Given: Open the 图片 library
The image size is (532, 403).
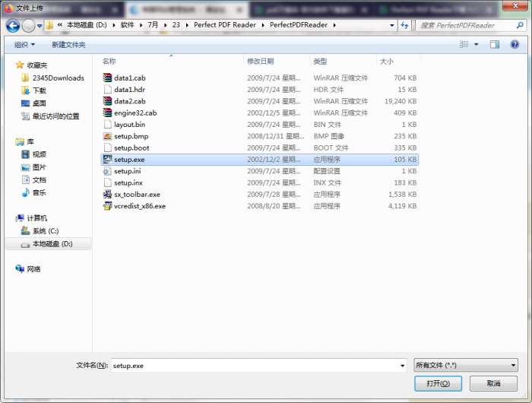Looking at the screenshot, I should [x=39, y=167].
